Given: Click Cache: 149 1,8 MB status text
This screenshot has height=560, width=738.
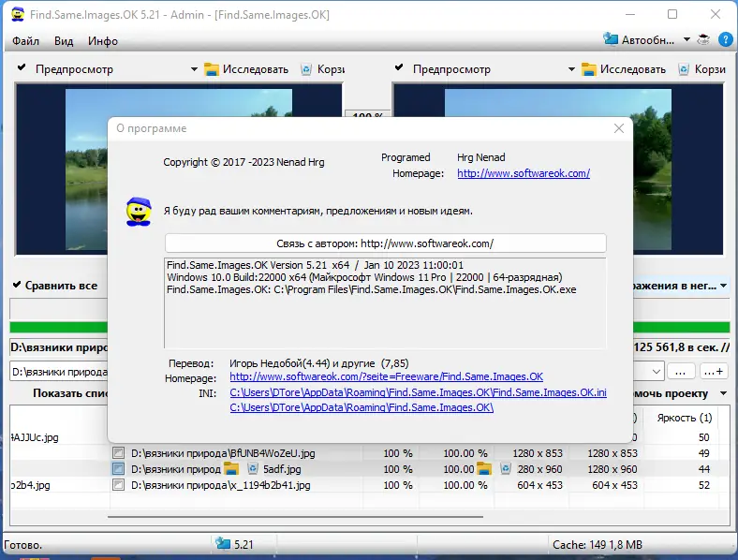Looking at the screenshot, I should 598,545.
